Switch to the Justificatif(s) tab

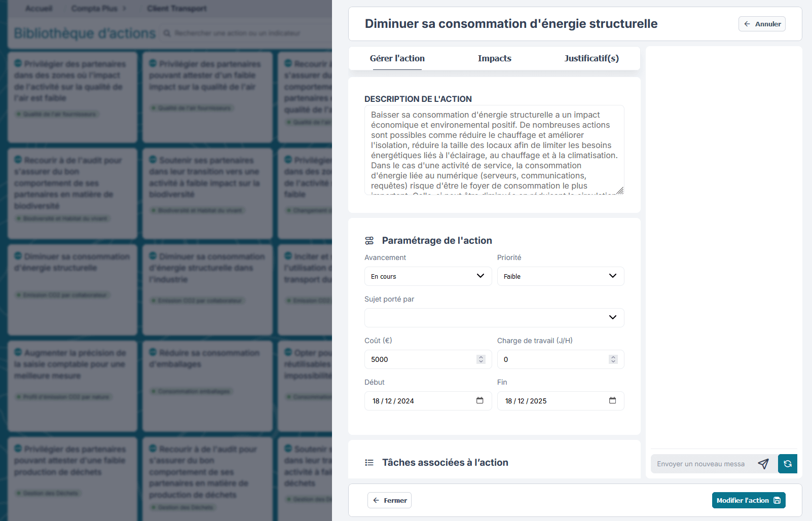tap(592, 58)
